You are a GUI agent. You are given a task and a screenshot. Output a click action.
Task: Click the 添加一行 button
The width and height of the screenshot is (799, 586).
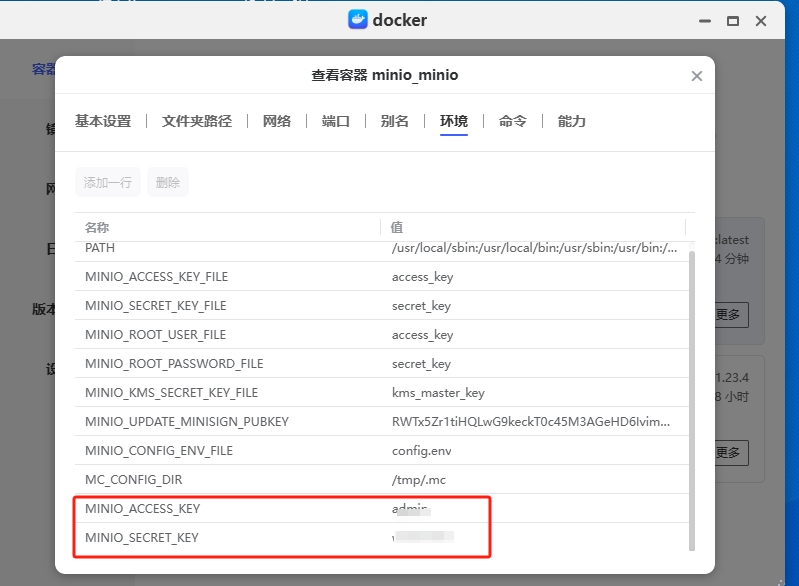point(108,182)
